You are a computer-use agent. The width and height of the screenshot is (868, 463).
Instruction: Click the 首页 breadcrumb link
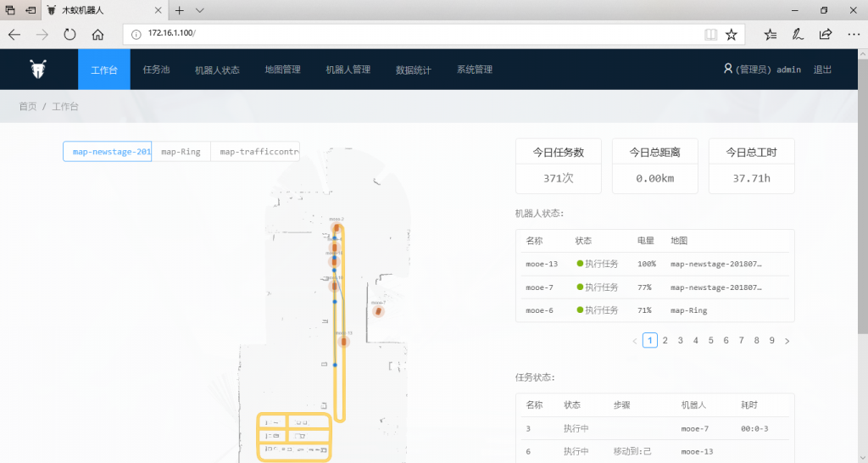pyautogui.click(x=28, y=107)
